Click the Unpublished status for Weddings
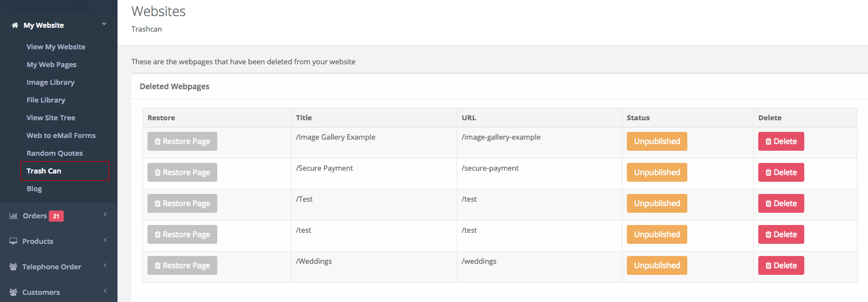Screen dimensions: 868x302 click(657, 265)
